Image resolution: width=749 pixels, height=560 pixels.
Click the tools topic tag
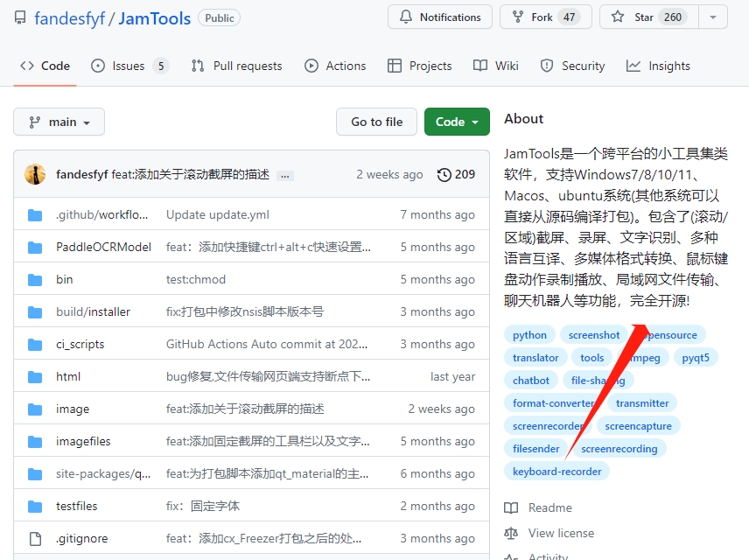point(591,358)
